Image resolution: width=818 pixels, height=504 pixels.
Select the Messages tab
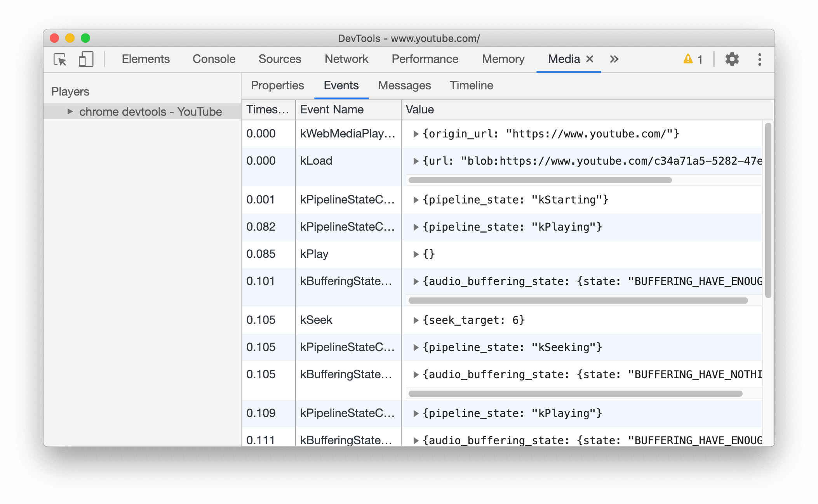click(405, 85)
